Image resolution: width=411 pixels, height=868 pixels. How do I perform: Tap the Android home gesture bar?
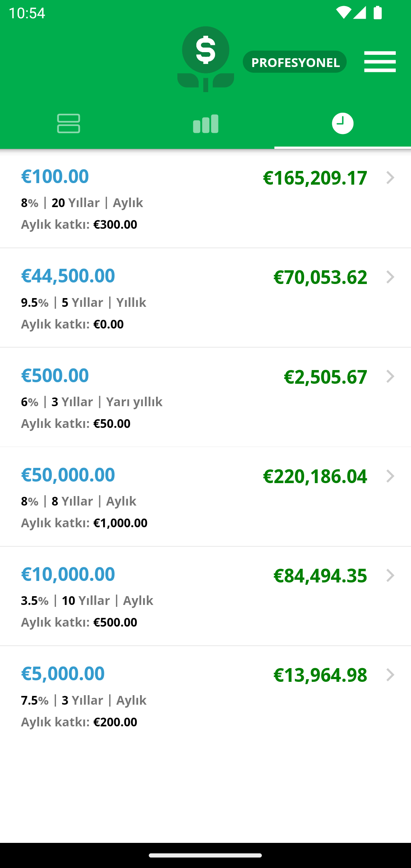click(x=205, y=855)
